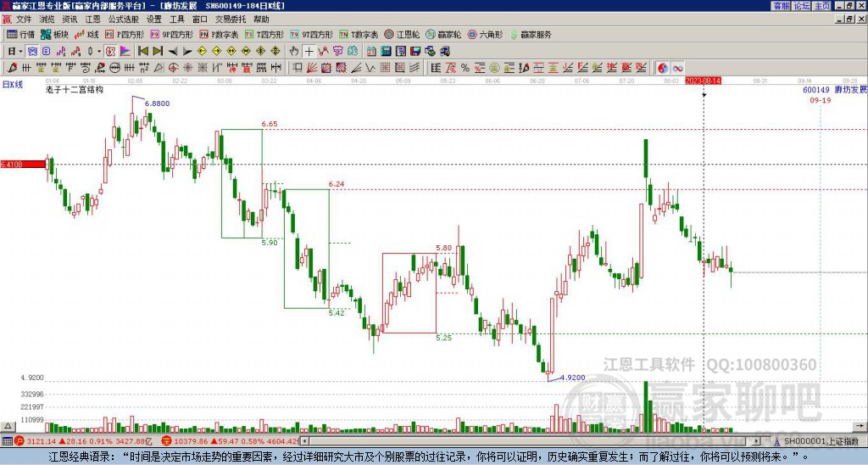Click the red 6.4108 price label
The image size is (868, 465).
coord(23,164)
